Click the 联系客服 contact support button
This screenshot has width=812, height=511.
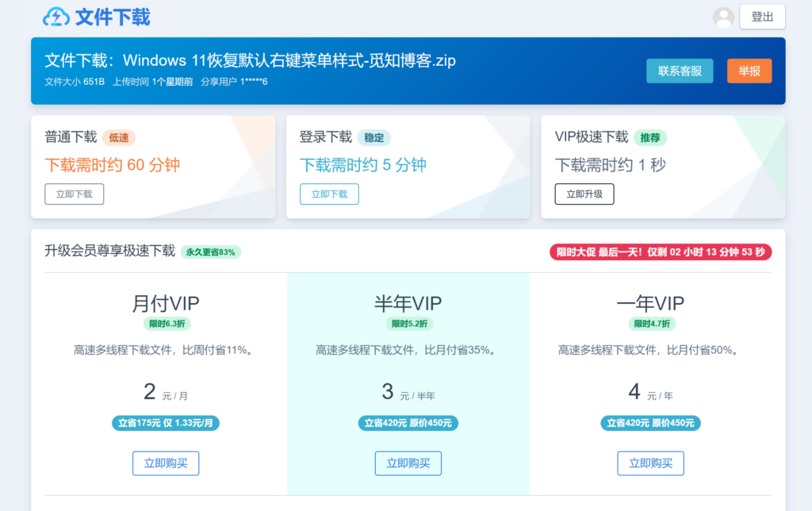pyautogui.click(x=680, y=71)
